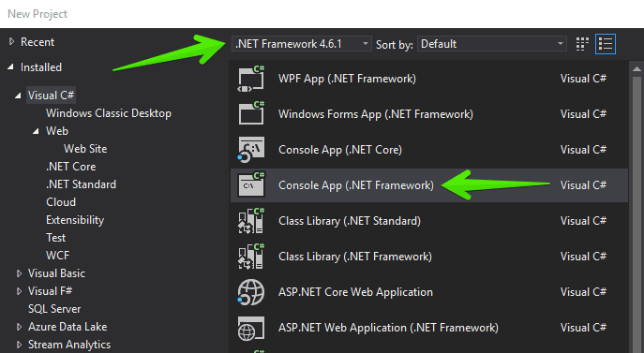The image size is (644, 353).
Task: Click Visual C# label on the WPF App row
Action: [x=583, y=79]
